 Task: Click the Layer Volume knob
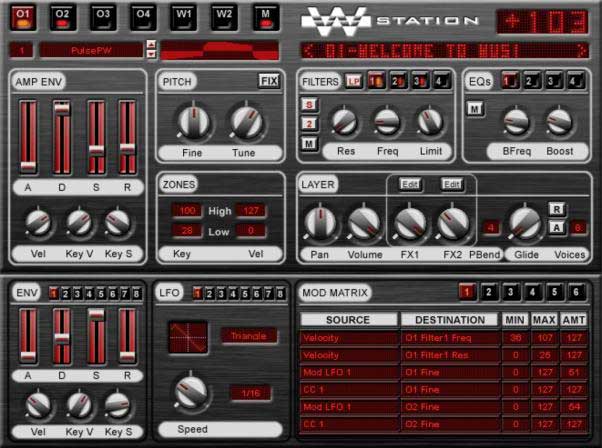coord(364,223)
